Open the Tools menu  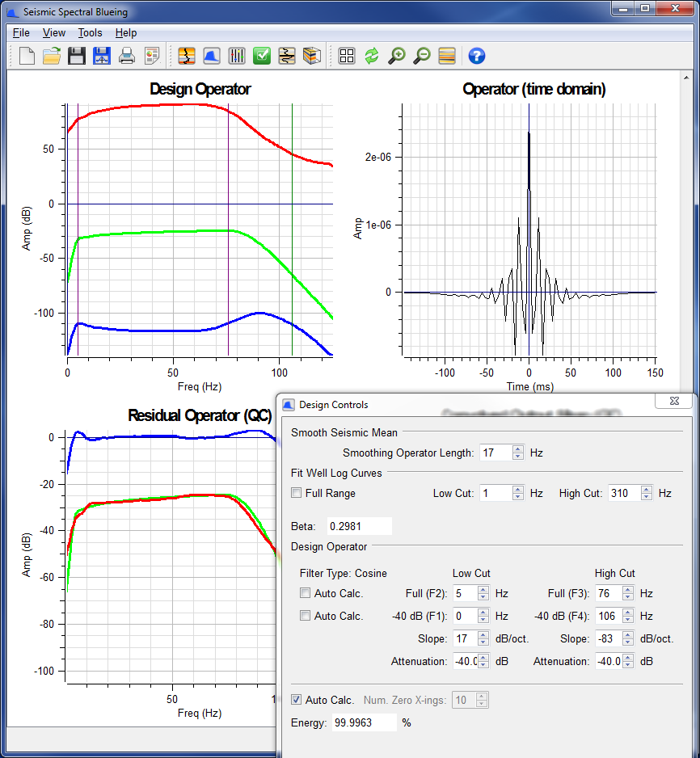tap(91, 33)
